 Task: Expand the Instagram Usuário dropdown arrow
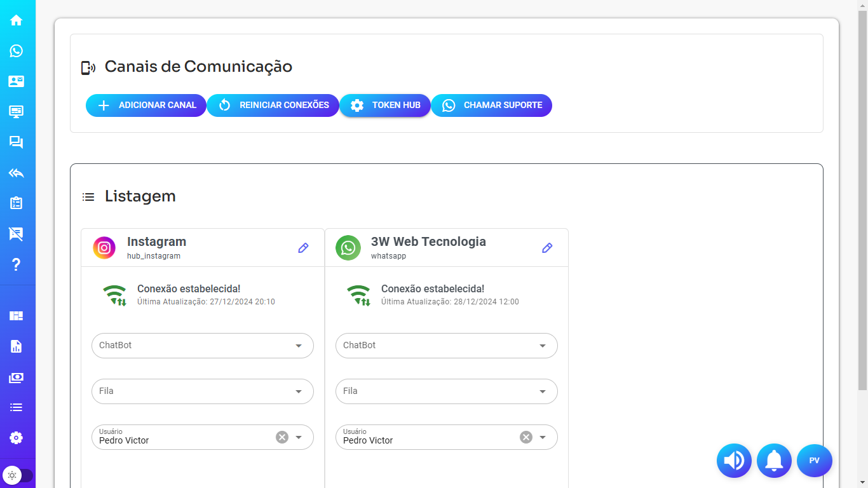(x=299, y=437)
